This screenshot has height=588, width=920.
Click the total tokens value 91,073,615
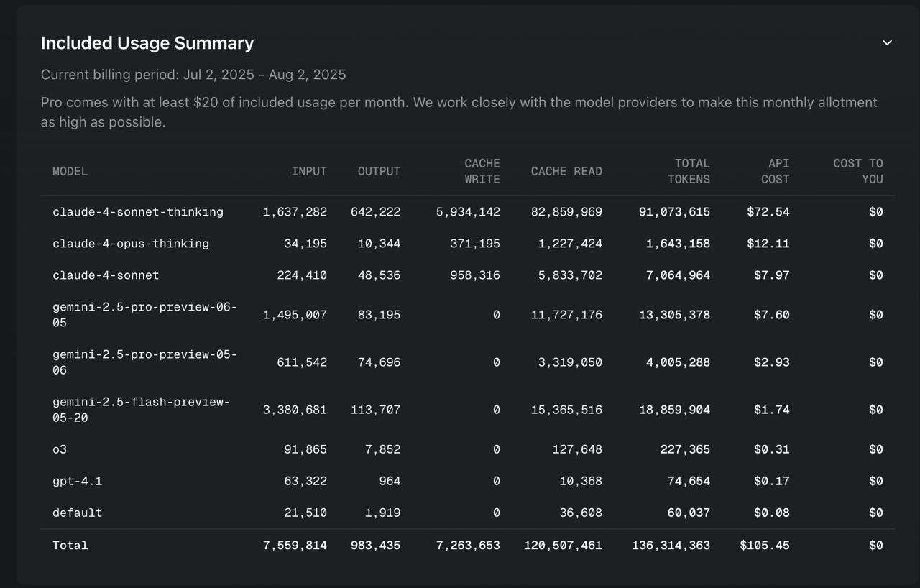click(x=674, y=212)
